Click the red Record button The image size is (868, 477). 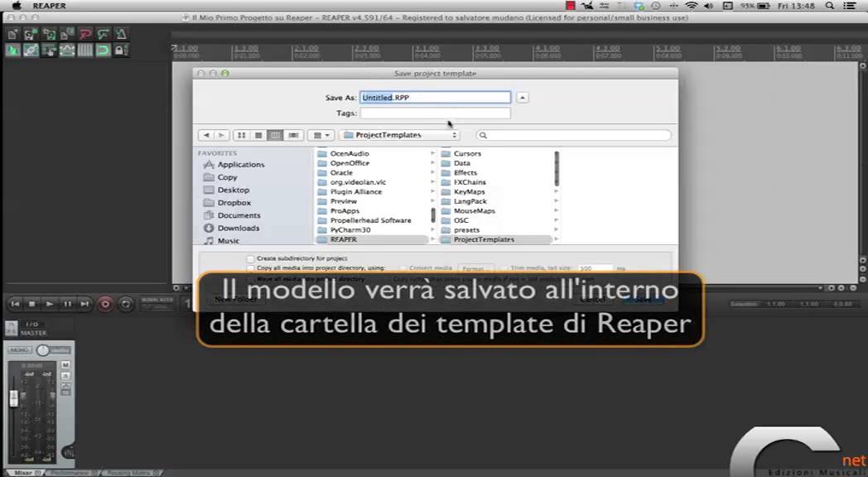(x=105, y=304)
